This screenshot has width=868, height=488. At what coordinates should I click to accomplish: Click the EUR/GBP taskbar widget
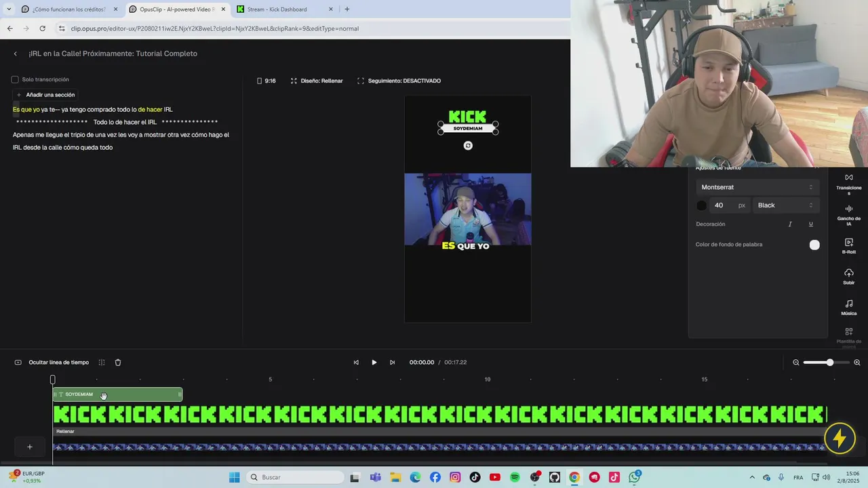tap(28, 477)
